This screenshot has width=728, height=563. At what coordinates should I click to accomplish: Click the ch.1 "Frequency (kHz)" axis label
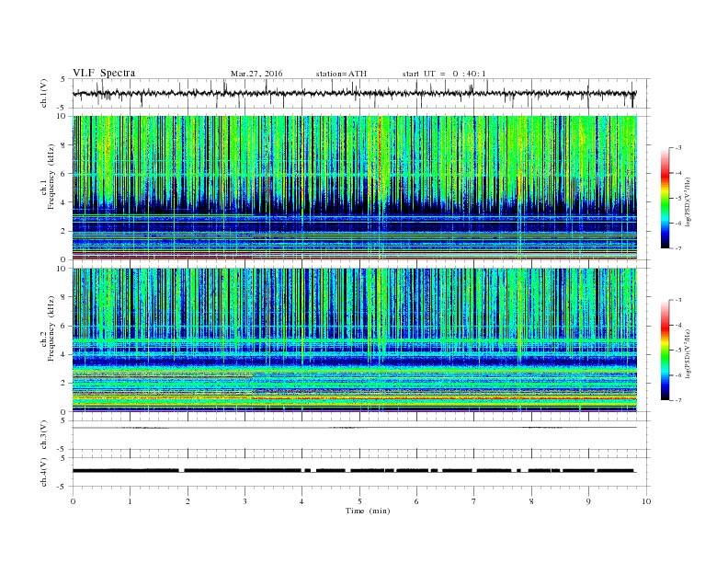[51, 177]
